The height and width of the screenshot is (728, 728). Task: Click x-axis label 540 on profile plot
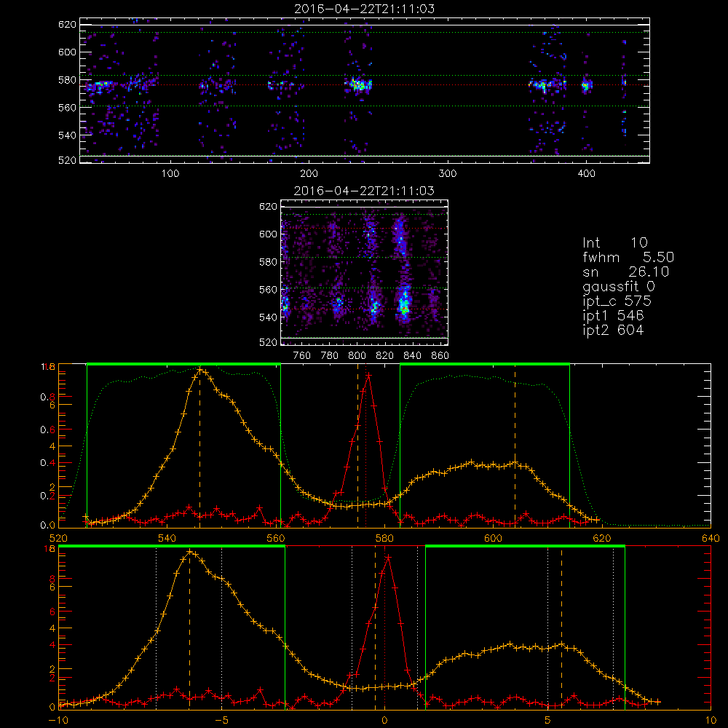(x=167, y=538)
